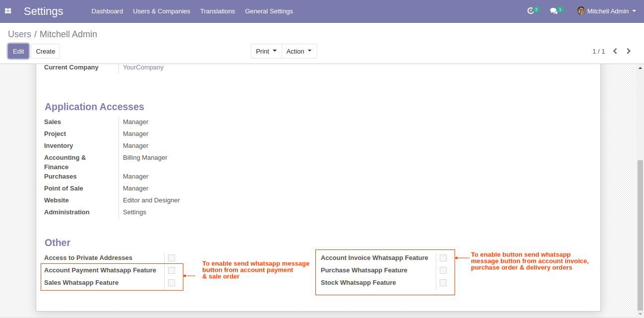Click the Edit button
644x318 pixels.
pyautogui.click(x=18, y=51)
